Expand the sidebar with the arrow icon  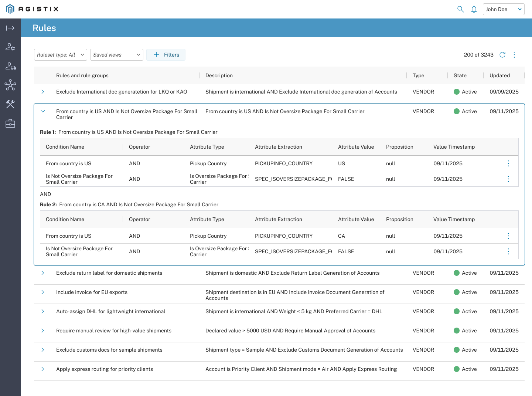pyautogui.click(x=10, y=28)
